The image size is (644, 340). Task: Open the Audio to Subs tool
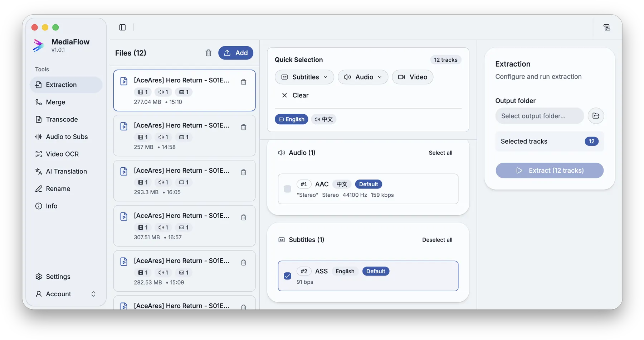66,137
